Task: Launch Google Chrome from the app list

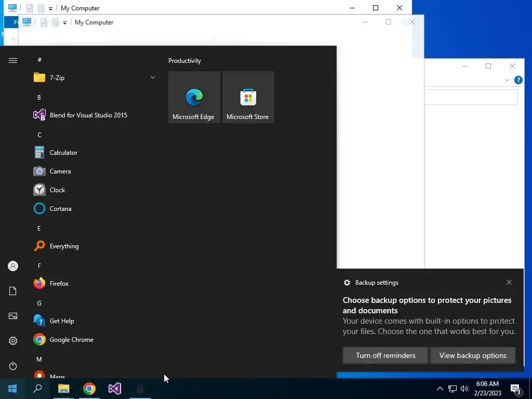Action: tap(95, 340)
